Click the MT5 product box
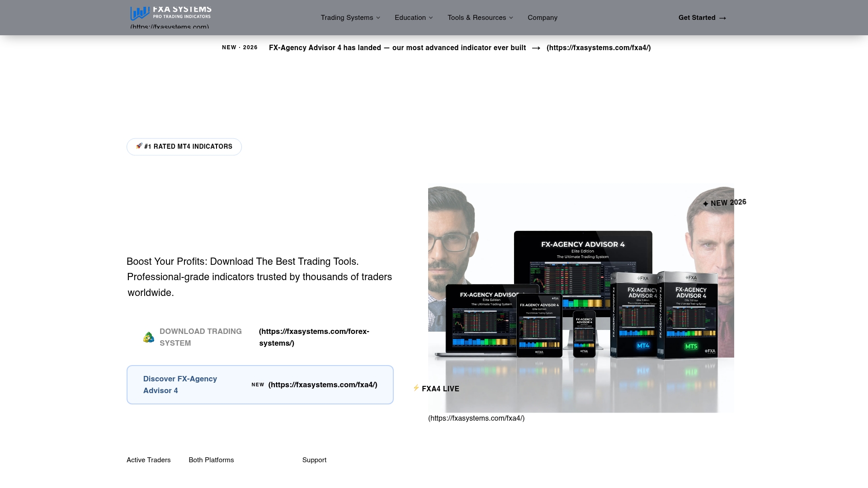 pos(688,314)
